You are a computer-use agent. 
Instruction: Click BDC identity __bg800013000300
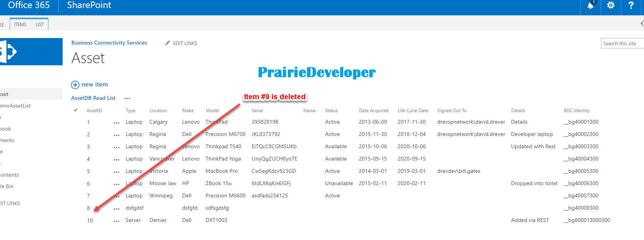coord(587,220)
